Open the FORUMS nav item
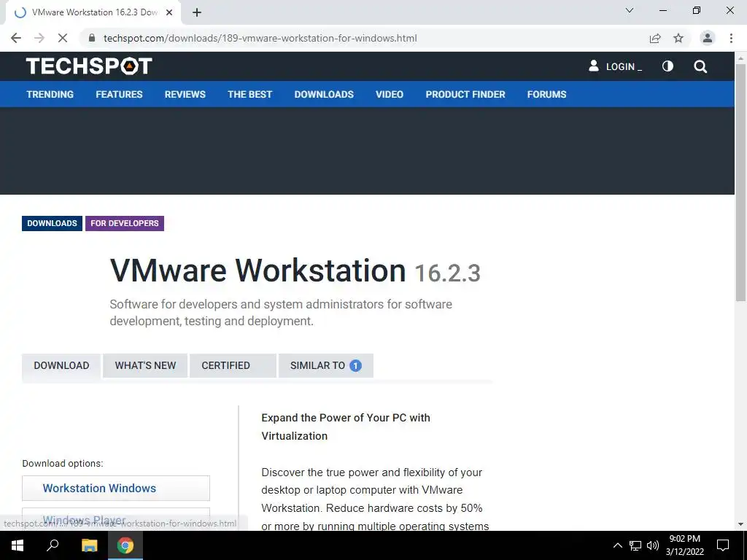This screenshot has width=747, height=560. (546, 94)
